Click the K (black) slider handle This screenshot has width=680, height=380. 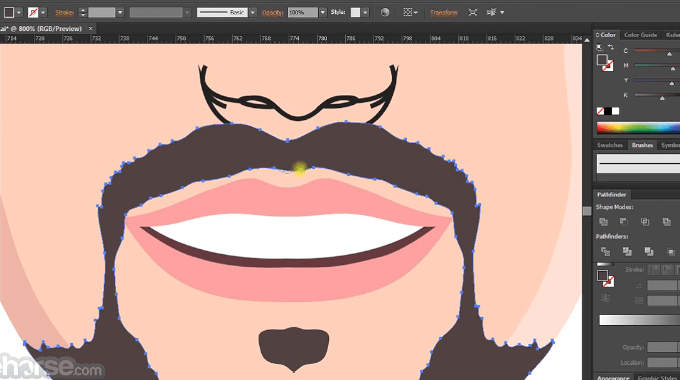tap(662, 98)
